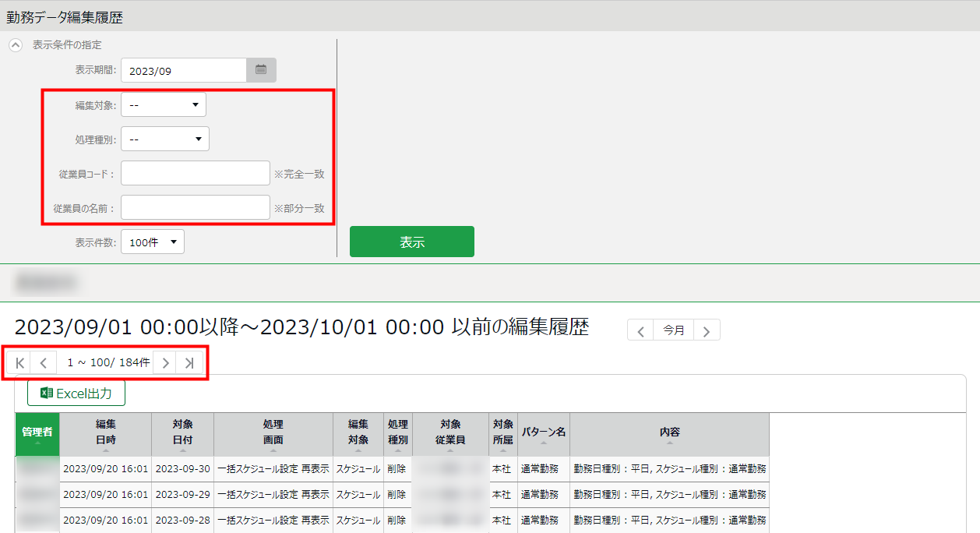Sort by the 編集日時 column header
Screen dimensions: 980x533
(x=105, y=434)
